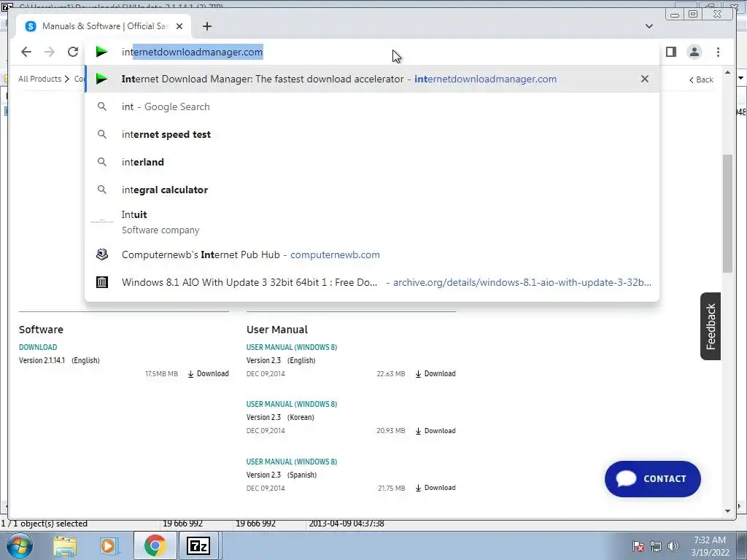The width and height of the screenshot is (747, 560).
Task: Open USER MANUAL (WINDOWS 8) English link
Action: pos(292,347)
